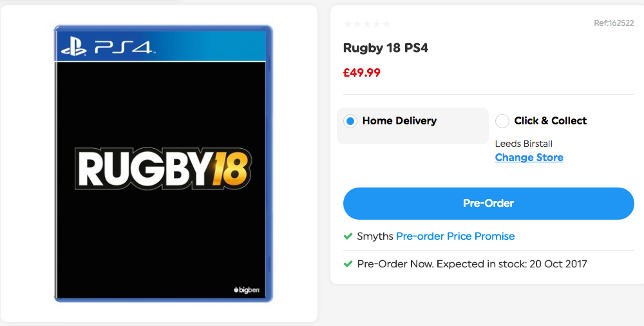Image resolution: width=644 pixels, height=326 pixels.
Task: Select the Click & Collect radio button
Action: click(x=502, y=121)
